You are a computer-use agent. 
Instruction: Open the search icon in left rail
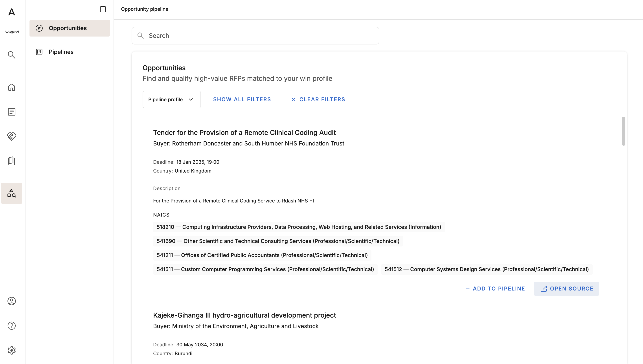[11, 55]
